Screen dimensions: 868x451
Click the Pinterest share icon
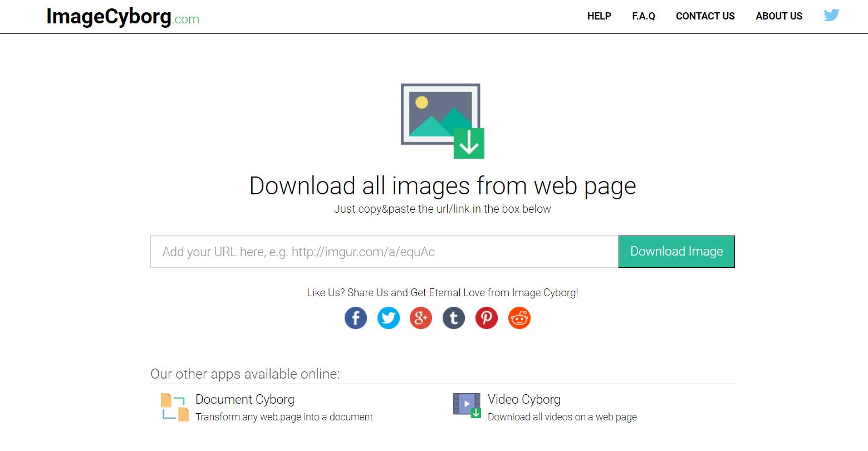486,318
